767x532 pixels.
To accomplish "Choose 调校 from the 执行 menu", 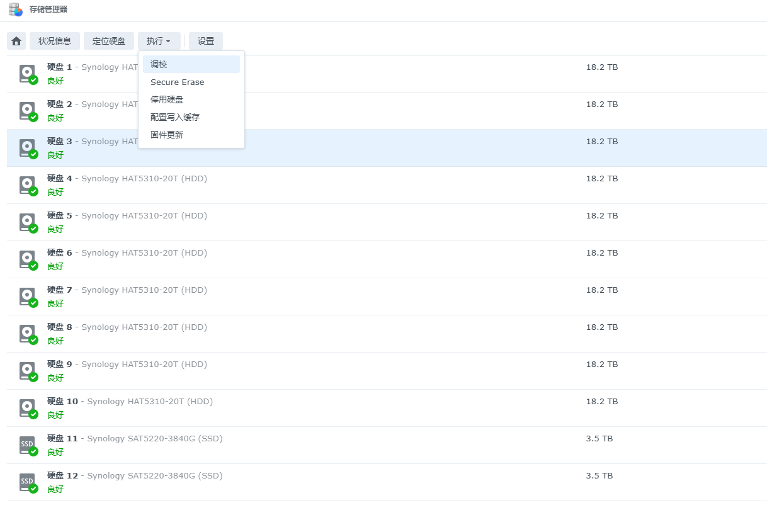I will (x=191, y=64).
